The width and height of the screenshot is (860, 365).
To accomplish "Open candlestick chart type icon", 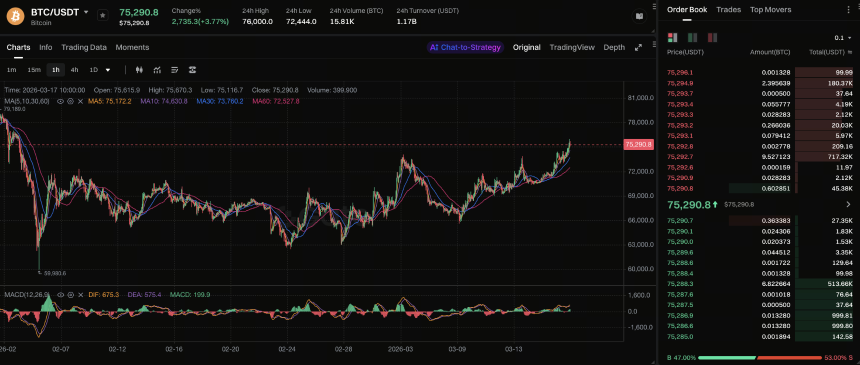I will (x=139, y=70).
